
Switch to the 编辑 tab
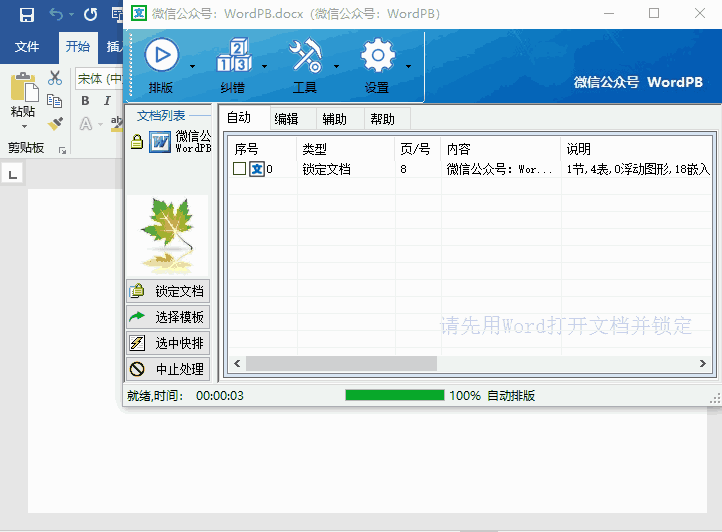(x=292, y=119)
